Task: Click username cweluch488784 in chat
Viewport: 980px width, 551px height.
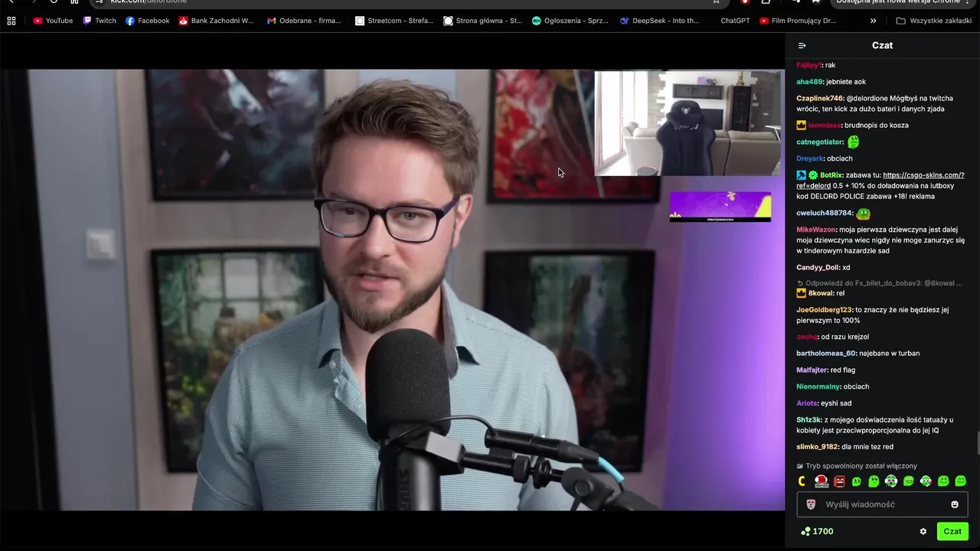Action: coord(825,214)
